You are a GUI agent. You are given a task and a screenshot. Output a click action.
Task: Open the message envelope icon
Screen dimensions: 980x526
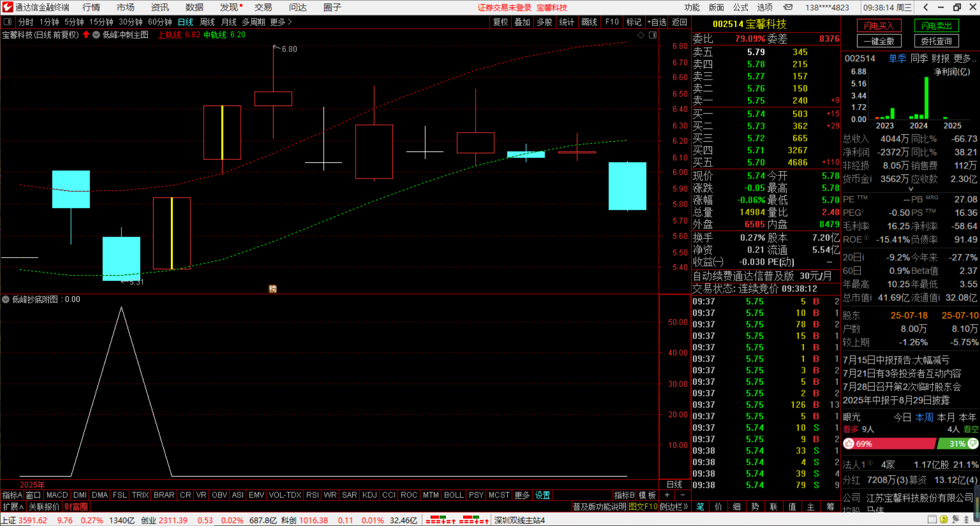click(x=788, y=7)
